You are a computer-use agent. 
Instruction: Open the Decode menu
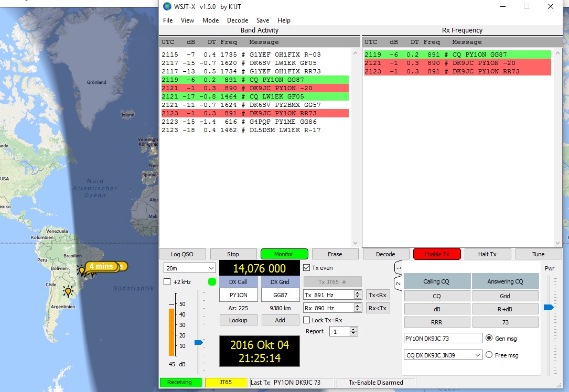click(x=238, y=20)
